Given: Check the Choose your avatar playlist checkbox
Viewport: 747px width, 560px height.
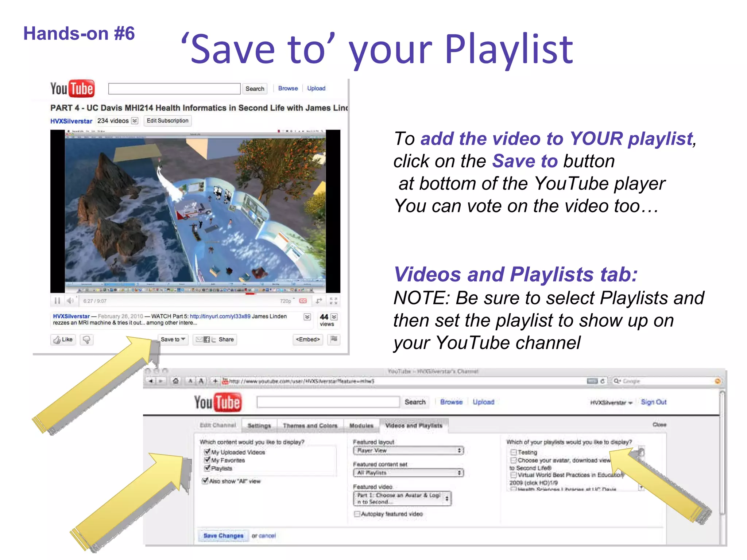Looking at the screenshot, I should pos(514,460).
